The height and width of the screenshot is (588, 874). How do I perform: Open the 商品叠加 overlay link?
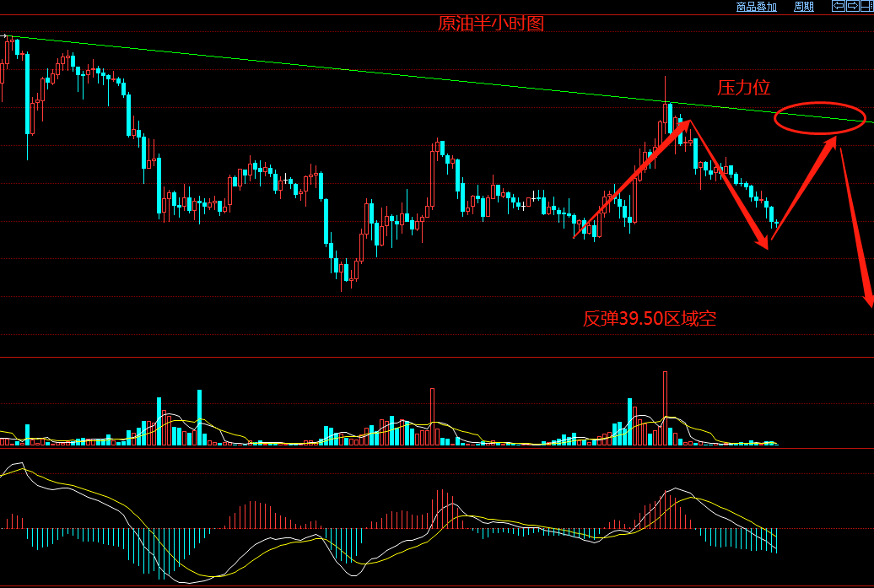pos(756,7)
